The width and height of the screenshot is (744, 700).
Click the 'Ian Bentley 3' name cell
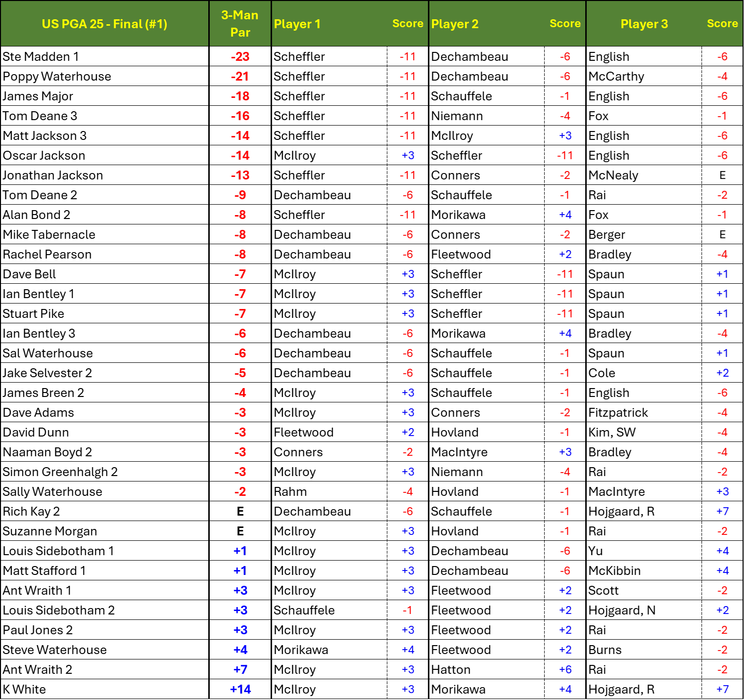(104, 333)
